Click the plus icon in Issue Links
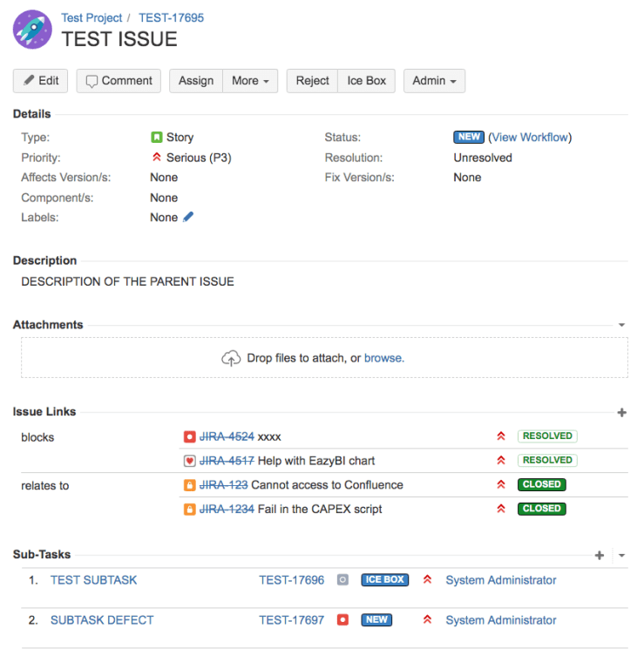Image resolution: width=644 pixels, height=662 pixels. pos(621,412)
